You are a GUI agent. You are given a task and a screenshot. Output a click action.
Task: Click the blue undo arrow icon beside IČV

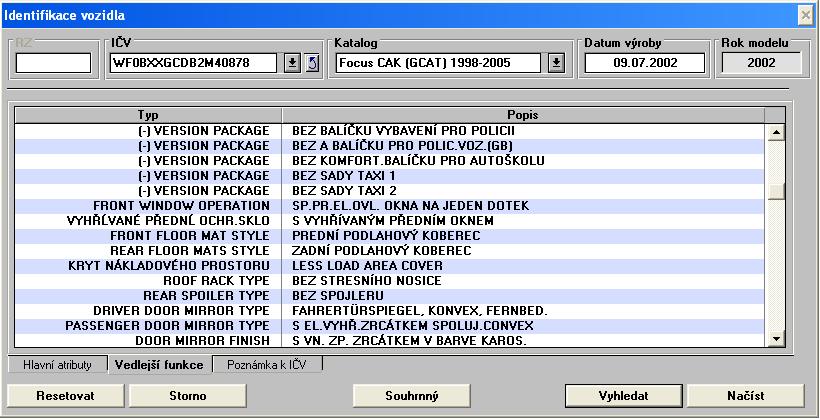coord(311,64)
